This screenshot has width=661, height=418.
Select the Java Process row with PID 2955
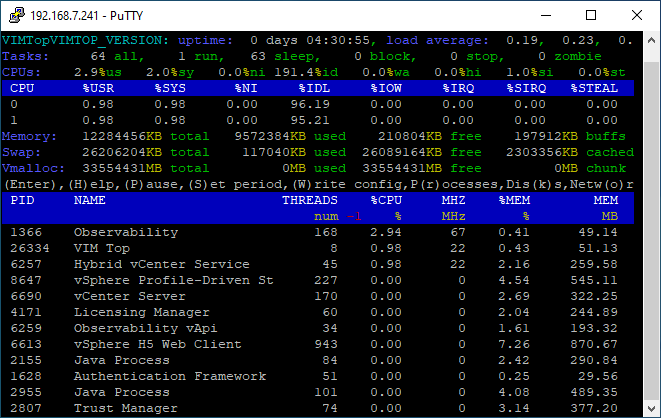pos(318,392)
